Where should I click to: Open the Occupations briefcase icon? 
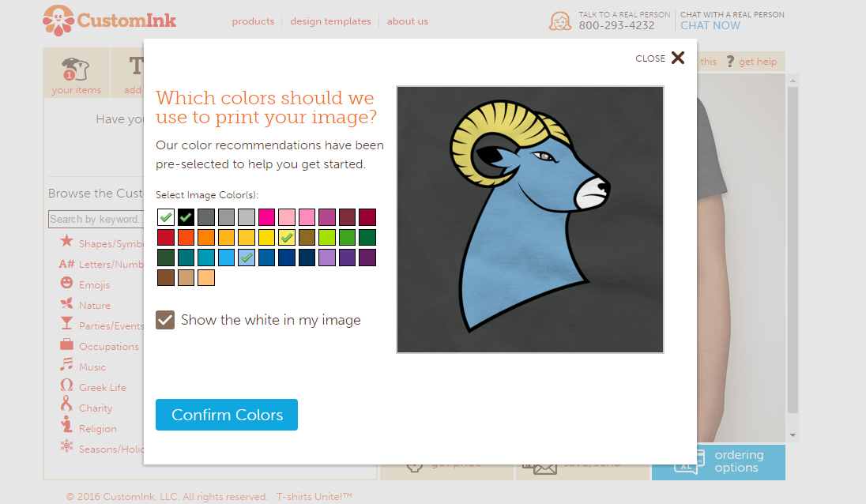[66, 346]
